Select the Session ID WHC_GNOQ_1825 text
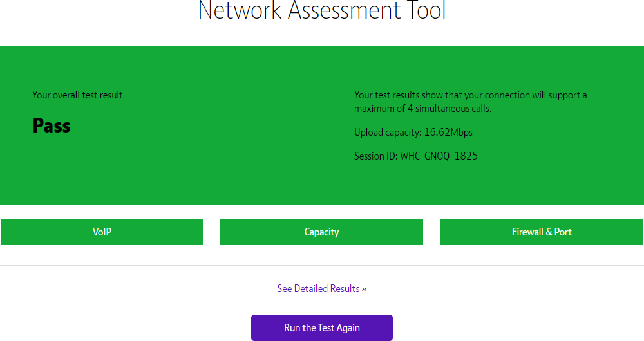 pos(415,156)
